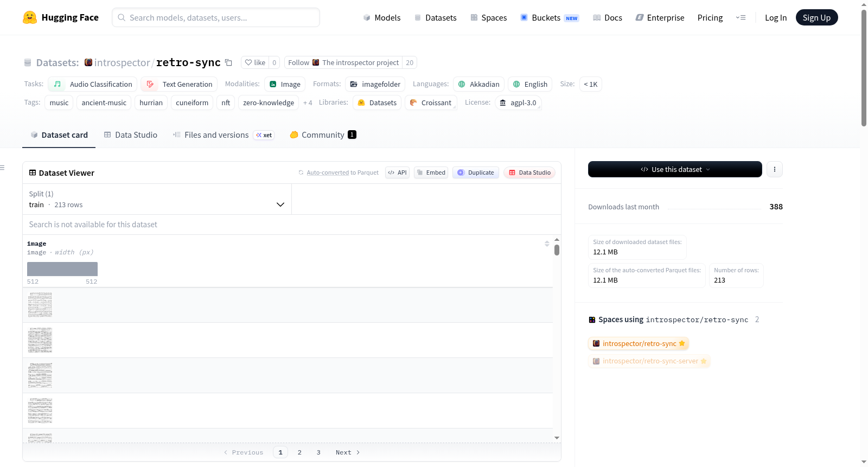Click the hurrian tag

[x=151, y=103]
